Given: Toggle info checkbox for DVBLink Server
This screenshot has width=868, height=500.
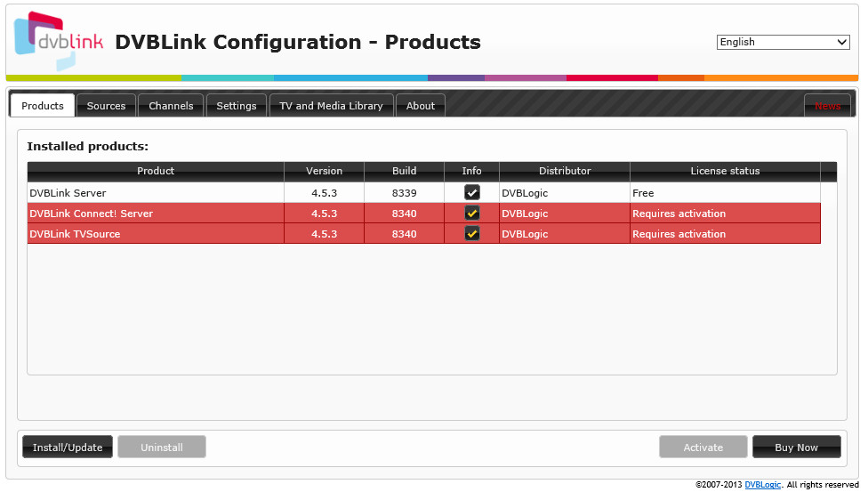Looking at the screenshot, I should coord(471,192).
